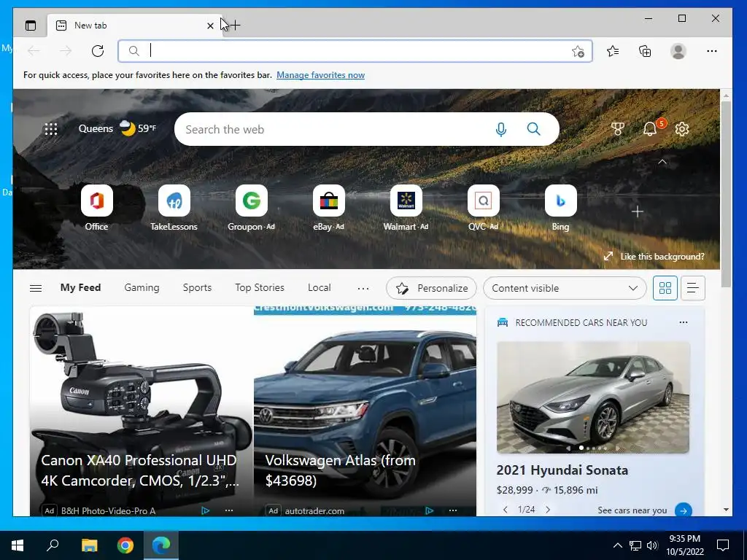Open the app launcher grid icon
Screen dimensions: 747x560
(51, 128)
